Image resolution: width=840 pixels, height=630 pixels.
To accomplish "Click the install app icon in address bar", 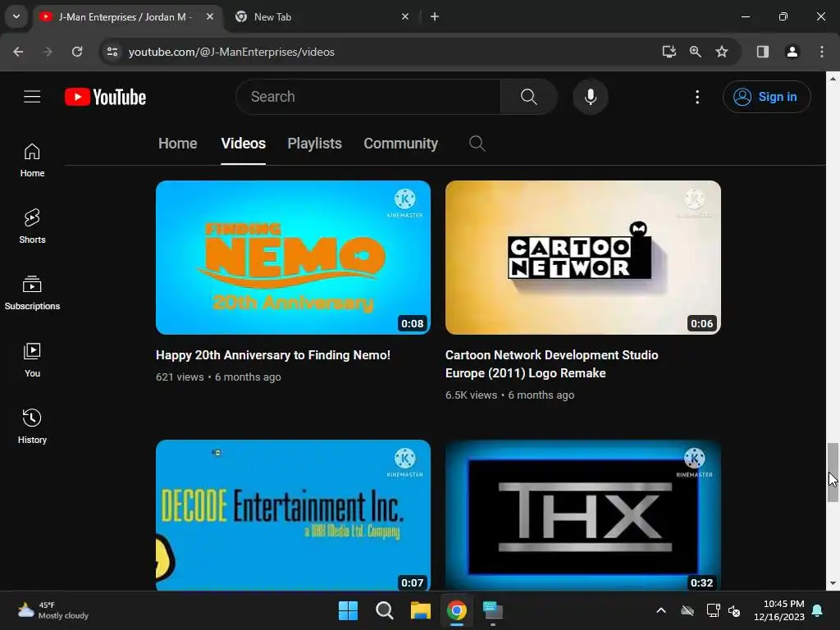I will [x=669, y=52].
